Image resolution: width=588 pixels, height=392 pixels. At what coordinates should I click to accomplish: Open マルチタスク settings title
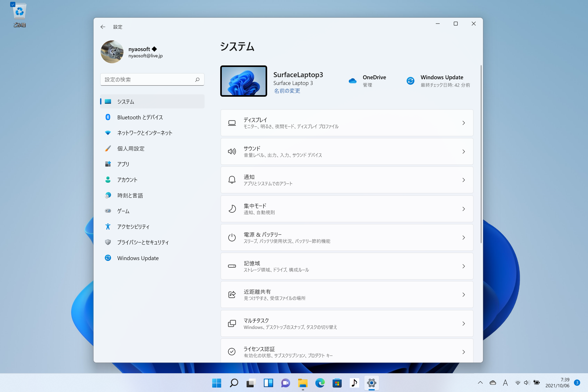click(x=256, y=320)
